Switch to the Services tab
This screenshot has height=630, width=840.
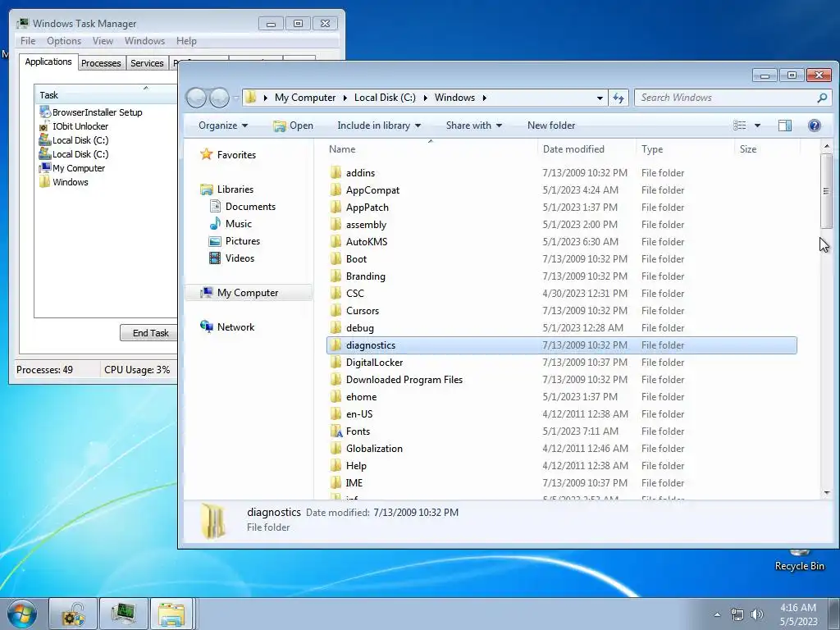pyautogui.click(x=148, y=63)
